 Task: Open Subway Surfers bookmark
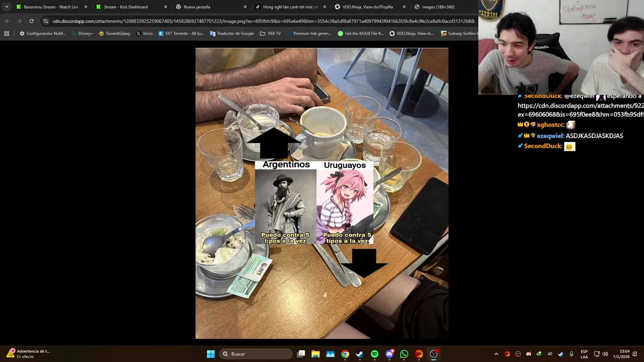click(x=459, y=34)
